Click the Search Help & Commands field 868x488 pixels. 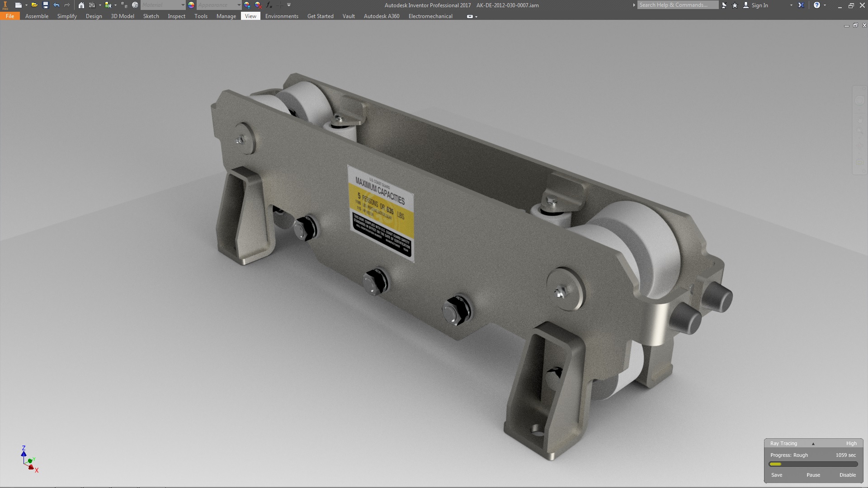[678, 5]
